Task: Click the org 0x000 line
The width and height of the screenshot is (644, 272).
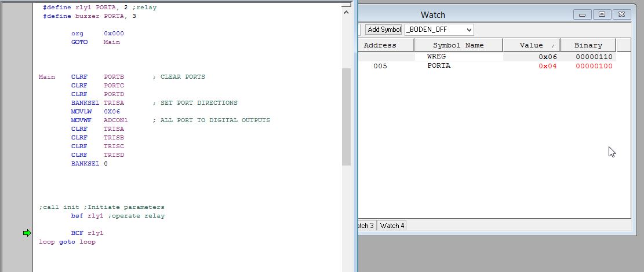Action: 97,33
